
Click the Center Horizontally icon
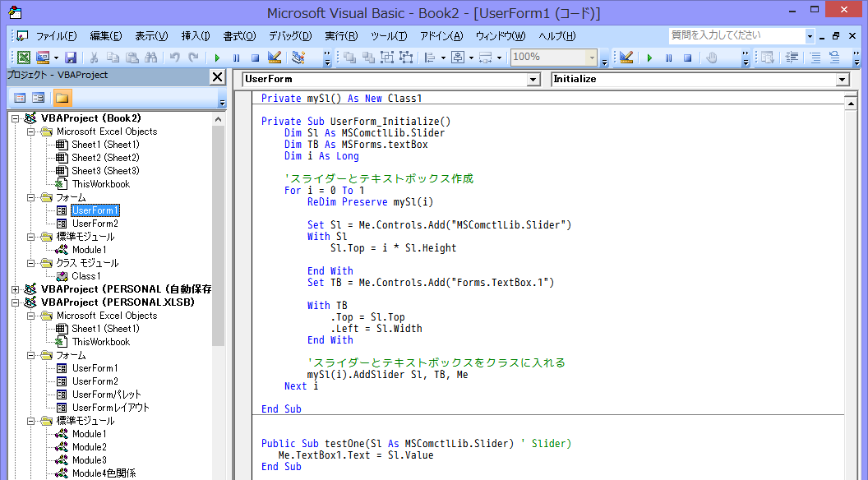(x=458, y=57)
